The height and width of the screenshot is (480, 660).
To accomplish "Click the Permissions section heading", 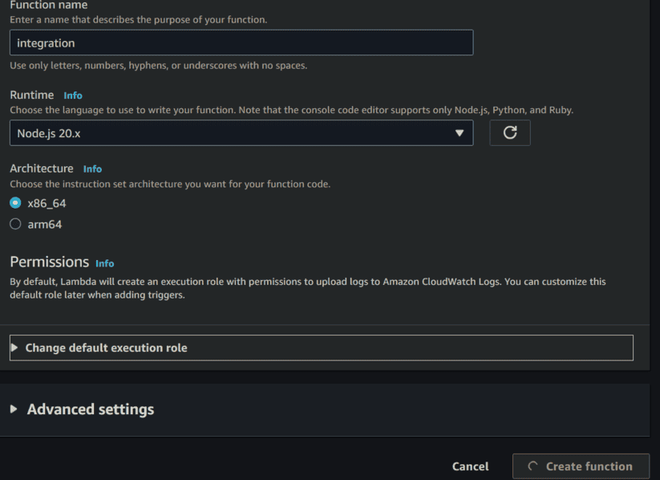I will [49, 262].
